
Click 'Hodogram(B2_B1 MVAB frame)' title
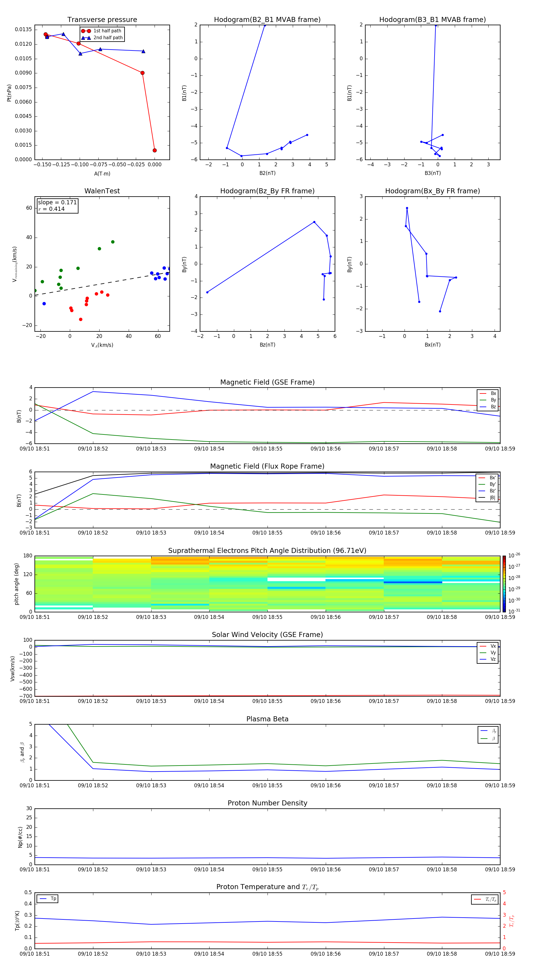point(267,19)
